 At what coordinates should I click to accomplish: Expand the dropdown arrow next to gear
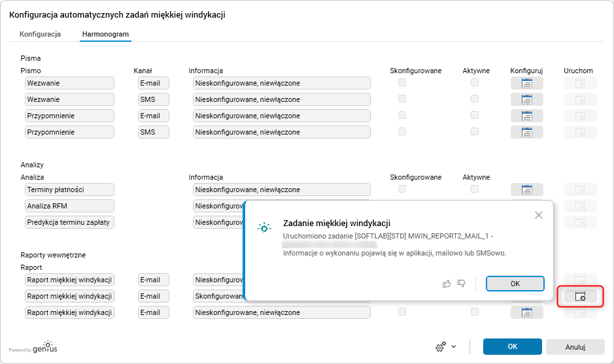coord(453,347)
